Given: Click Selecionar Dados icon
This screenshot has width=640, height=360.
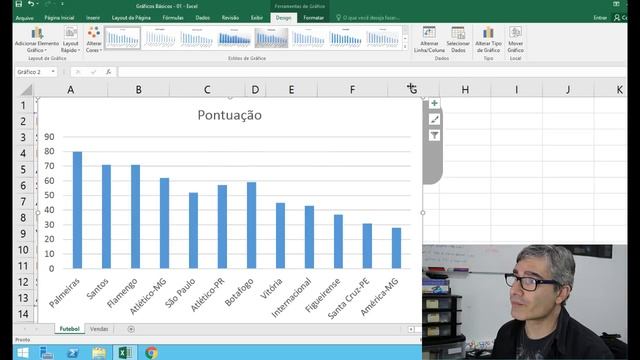Looking at the screenshot, I should coord(458,40).
